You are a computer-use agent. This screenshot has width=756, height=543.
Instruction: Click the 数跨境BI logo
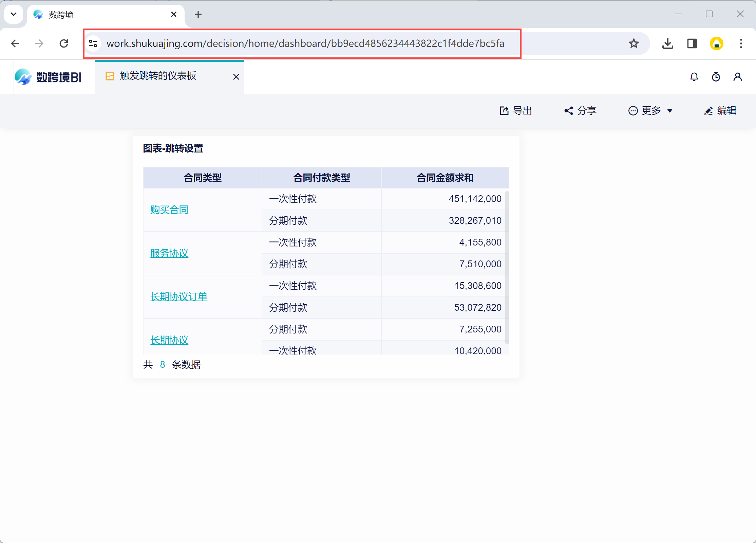coord(48,77)
